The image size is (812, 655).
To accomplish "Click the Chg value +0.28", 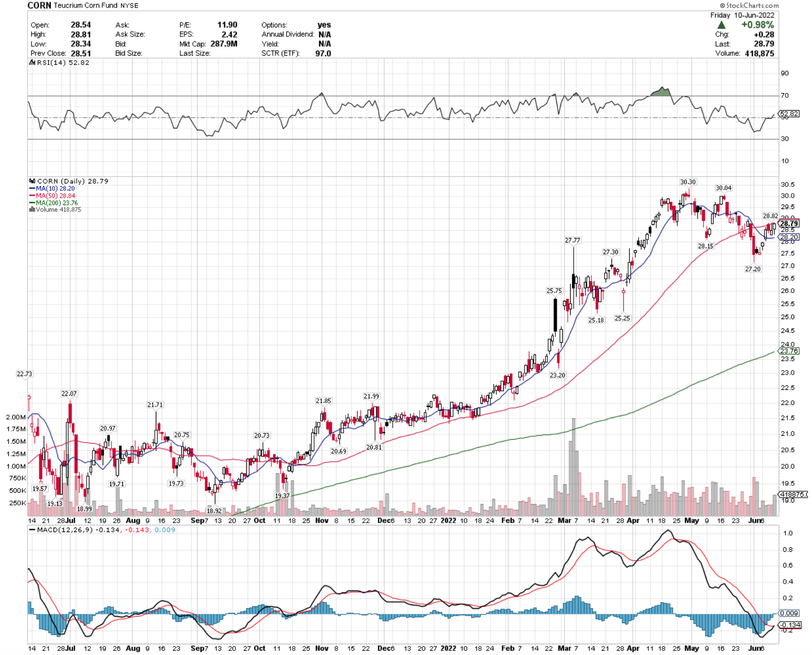I will click(x=764, y=34).
